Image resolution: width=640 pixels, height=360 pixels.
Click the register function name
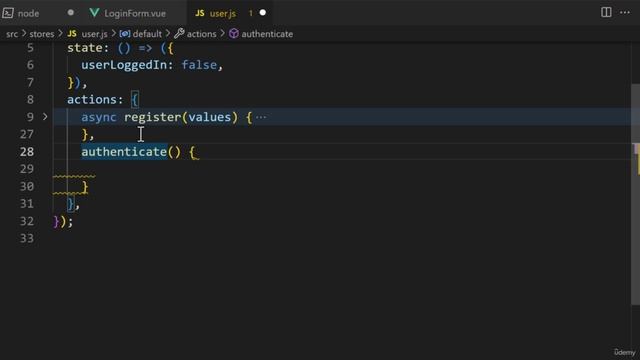[152, 117]
